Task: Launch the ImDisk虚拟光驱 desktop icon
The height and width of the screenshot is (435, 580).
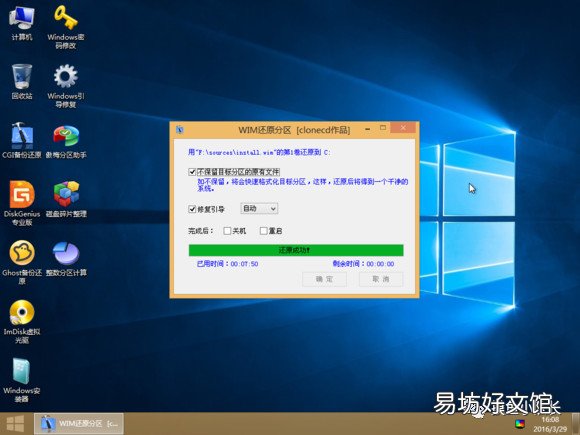Action: (22, 321)
